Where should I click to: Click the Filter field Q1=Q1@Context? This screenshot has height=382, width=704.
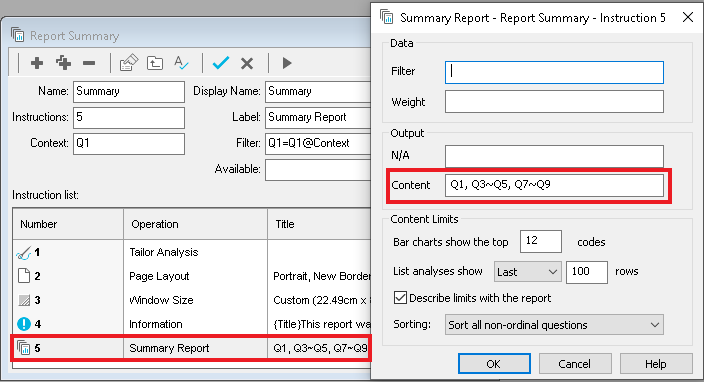(x=318, y=144)
